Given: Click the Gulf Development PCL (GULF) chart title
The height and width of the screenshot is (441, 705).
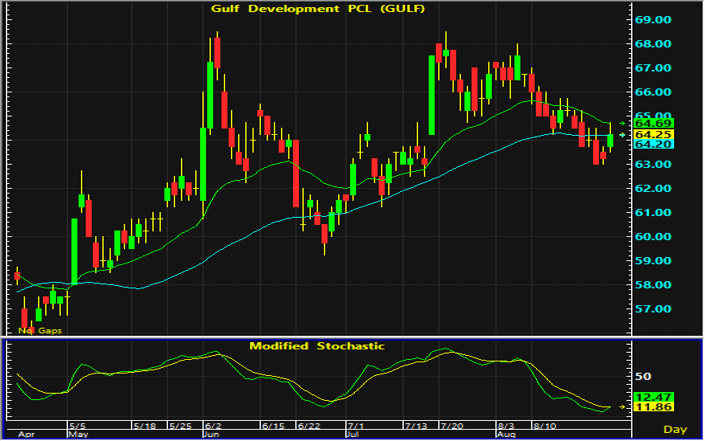Looking at the screenshot, I should pyautogui.click(x=318, y=9).
